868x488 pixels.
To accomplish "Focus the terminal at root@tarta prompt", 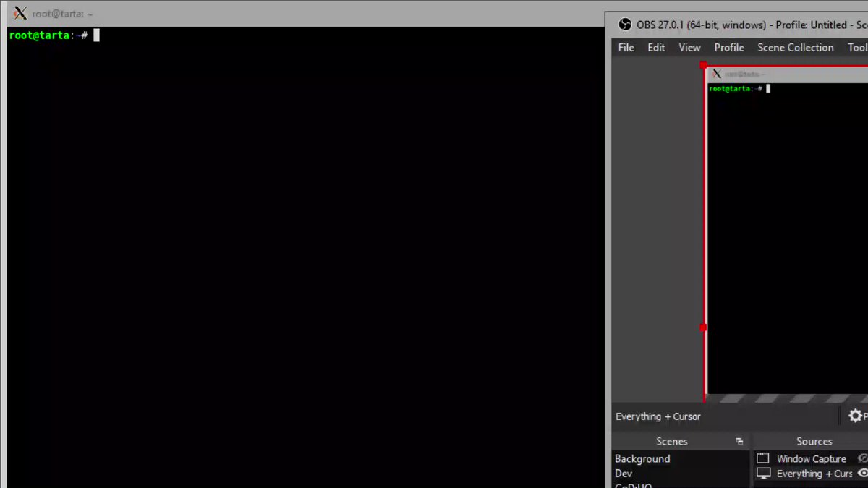I will 289,217.
